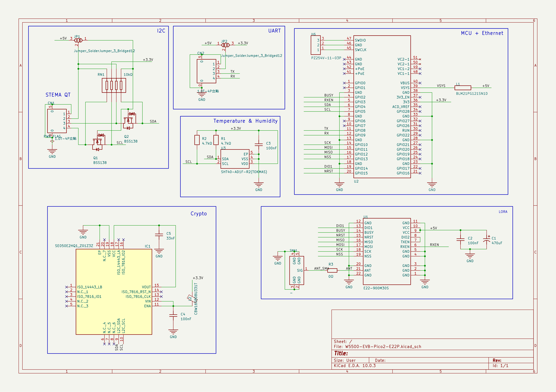Click the ACD_VREF pin label on U2

tap(401, 107)
